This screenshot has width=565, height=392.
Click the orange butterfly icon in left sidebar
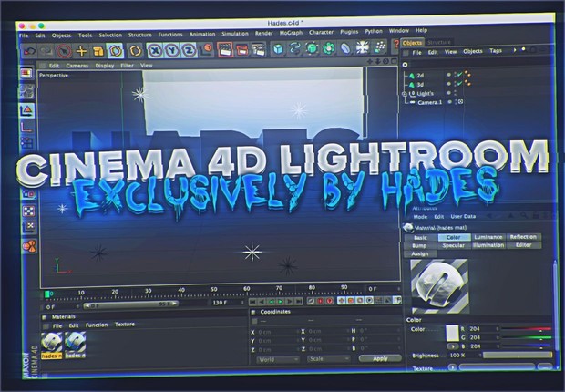point(29,247)
